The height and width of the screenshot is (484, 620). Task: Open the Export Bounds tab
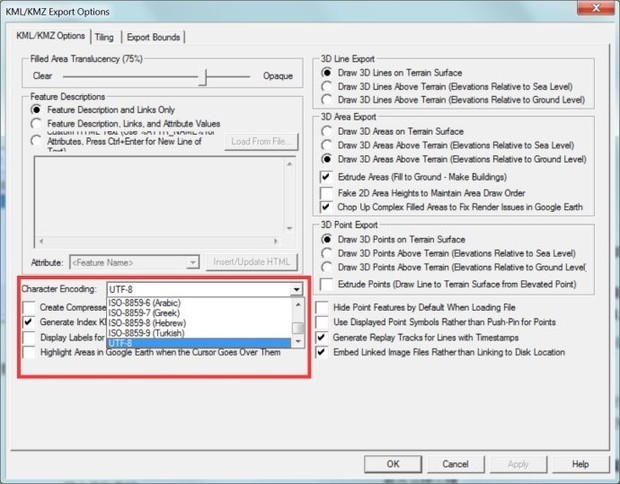(x=153, y=37)
